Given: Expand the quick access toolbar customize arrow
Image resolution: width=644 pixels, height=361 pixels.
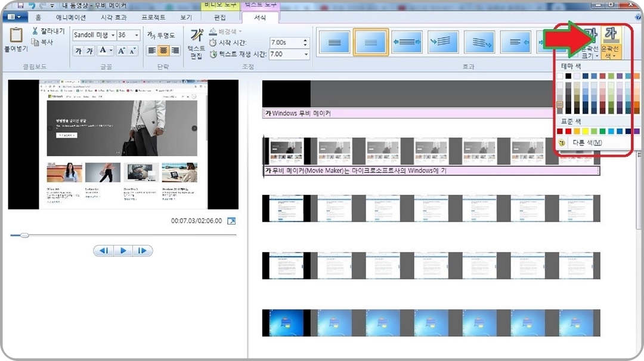Looking at the screenshot, I should pos(52,6).
